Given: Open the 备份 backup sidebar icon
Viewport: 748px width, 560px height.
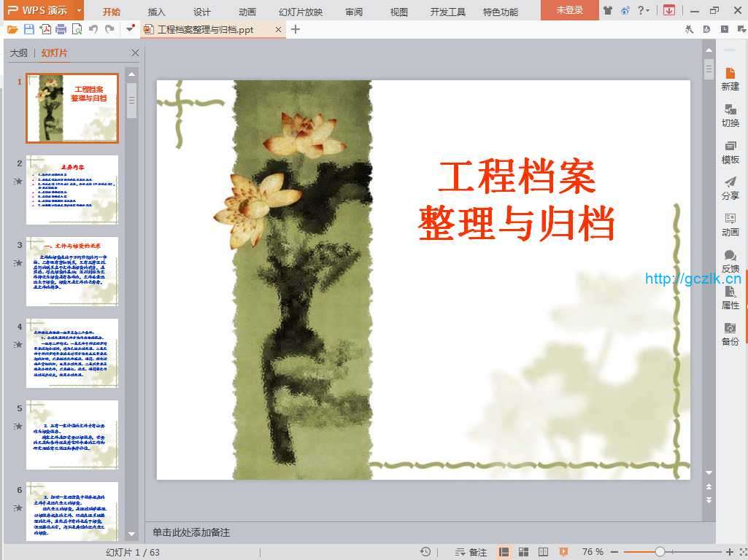Looking at the screenshot, I should tap(730, 334).
